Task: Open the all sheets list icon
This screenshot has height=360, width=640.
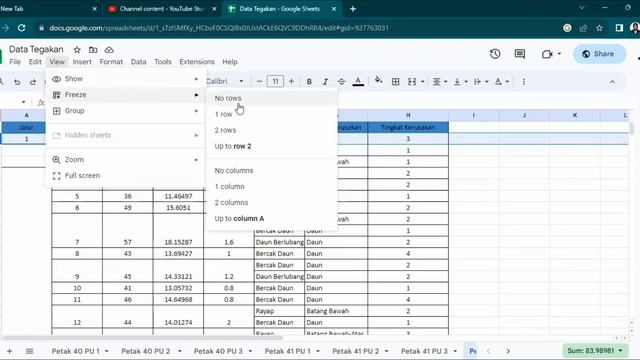Action: (x=29, y=351)
